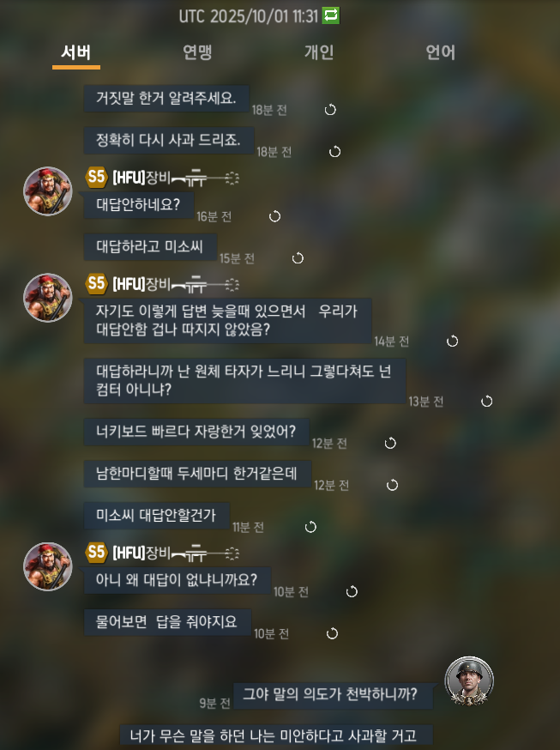Image resolution: width=560 pixels, height=750 pixels.
Task: Click translate icon next to '미소씨 대답안할건가'
Action: [x=310, y=527]
